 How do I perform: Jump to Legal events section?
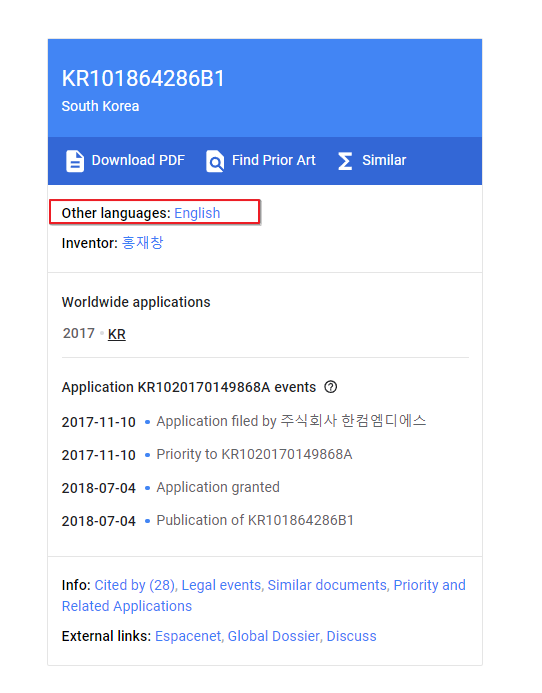tap(221, 585)
